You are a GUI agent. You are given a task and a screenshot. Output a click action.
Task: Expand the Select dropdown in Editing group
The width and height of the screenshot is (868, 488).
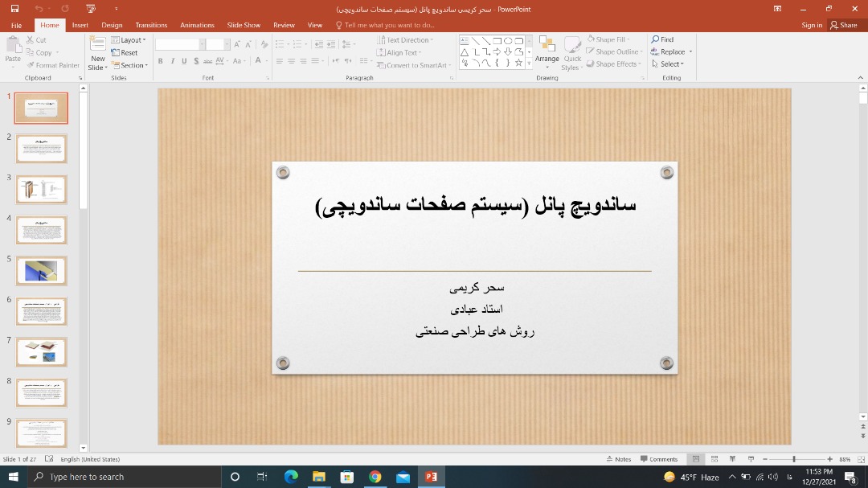(x=668, y=64)
